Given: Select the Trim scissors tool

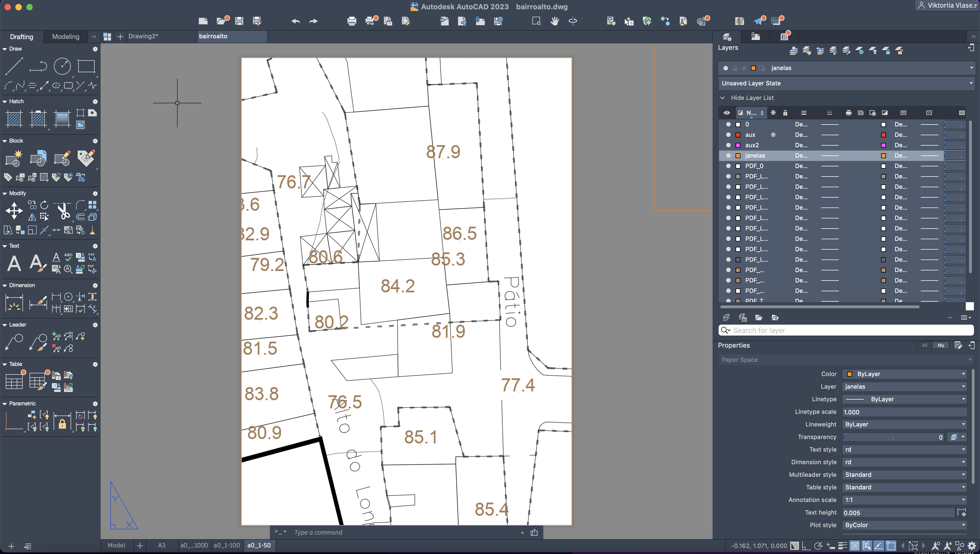Looking at the screenshot, I should [x=63, y=210].
